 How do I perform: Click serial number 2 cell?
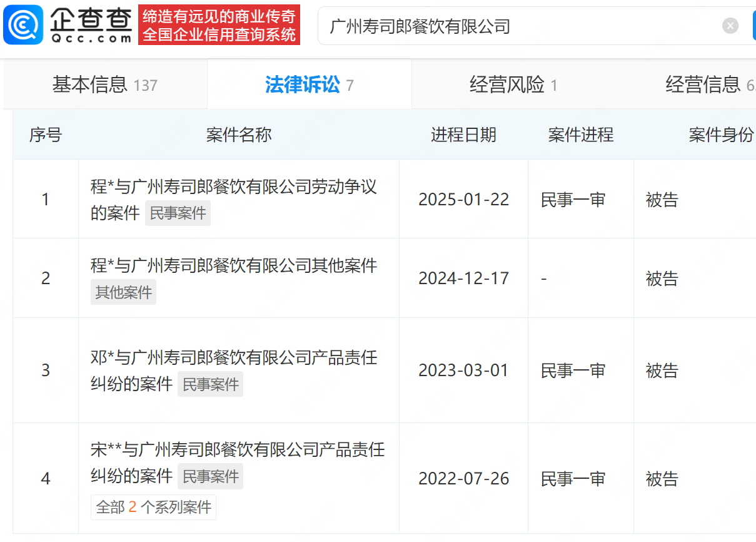tap(46, 279)
